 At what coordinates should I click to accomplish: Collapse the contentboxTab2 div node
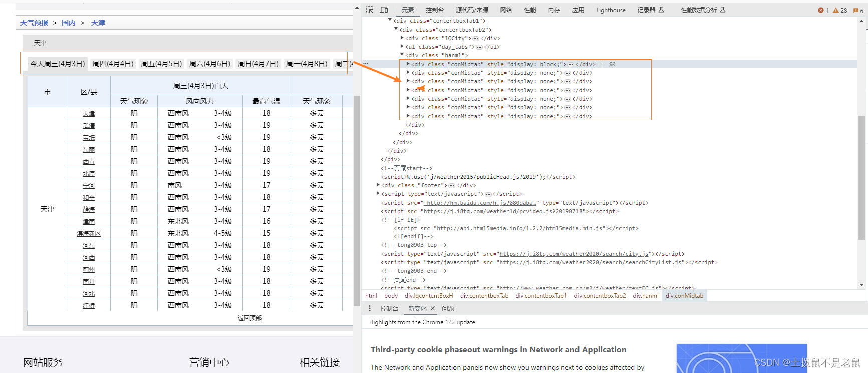point(396,29)
